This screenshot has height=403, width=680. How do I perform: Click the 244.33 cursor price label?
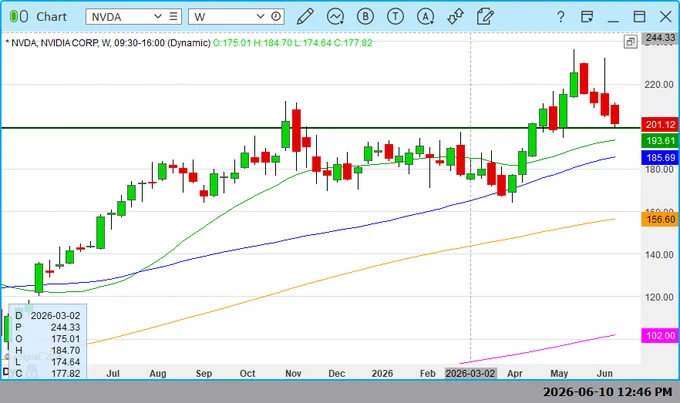(x=660, y=38)
